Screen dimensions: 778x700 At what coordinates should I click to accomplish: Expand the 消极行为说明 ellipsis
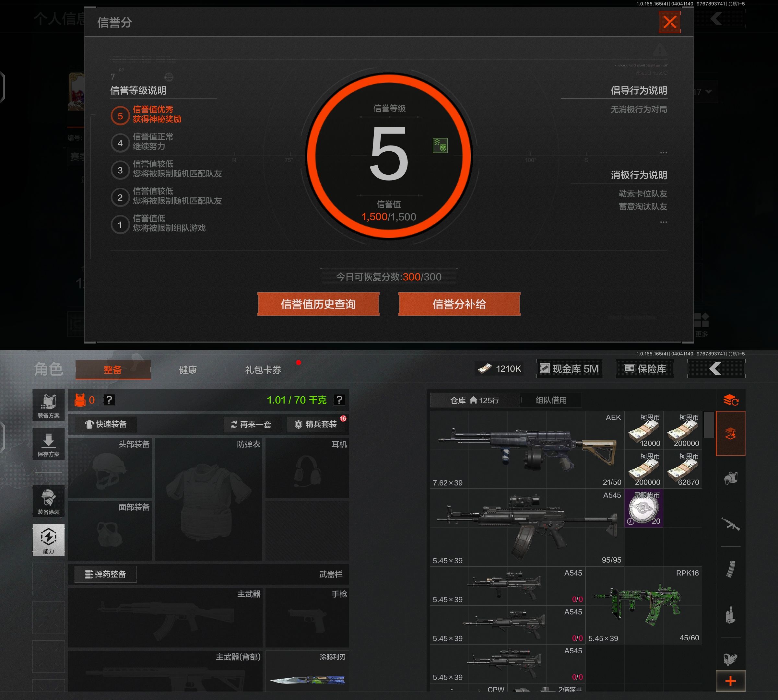pyautogui.click(x=663, y=222)
